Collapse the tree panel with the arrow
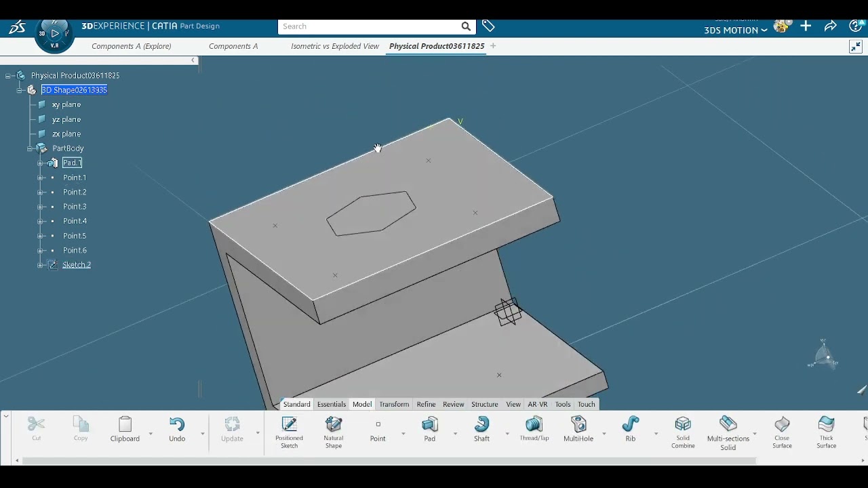868x488 pixels. (x=193, y=60)
